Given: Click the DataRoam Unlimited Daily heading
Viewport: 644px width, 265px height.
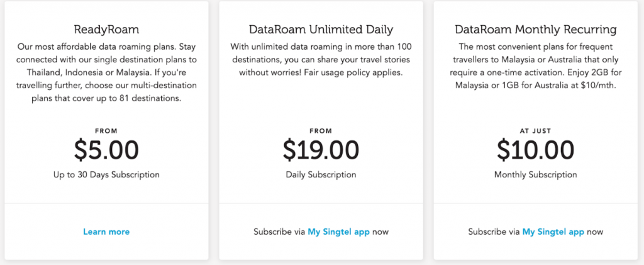Looking at the screenshot, I should click(x=321, y=29).
